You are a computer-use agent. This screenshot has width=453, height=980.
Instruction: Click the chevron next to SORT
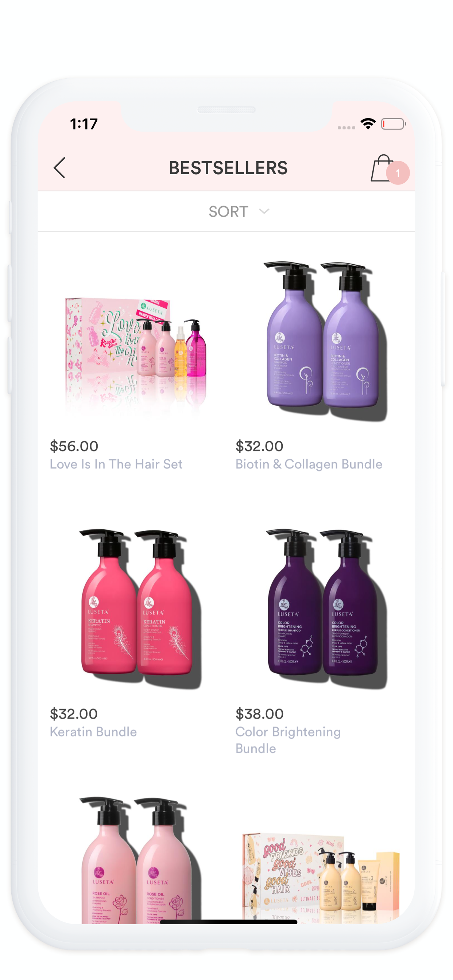(x=264, y=211)
